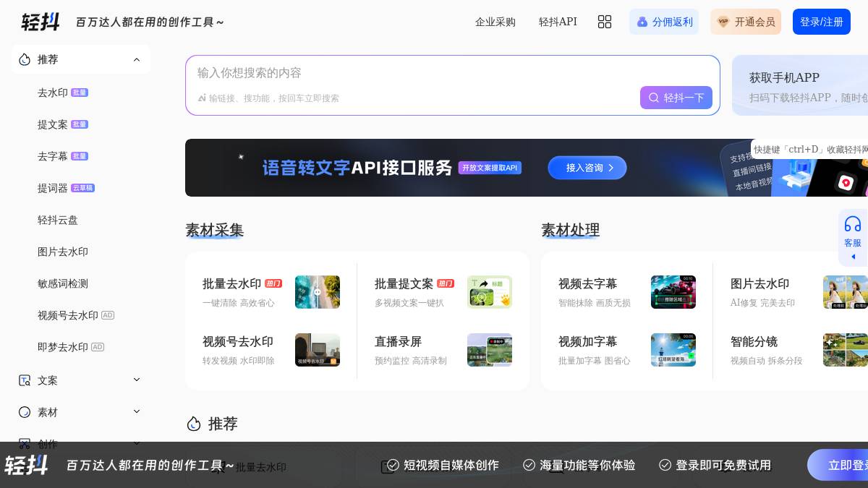The height and width of the screenshot is (488, 868).
Task: Click 视频去字幕 thumbnail image
Action: (x=673, y=292)
